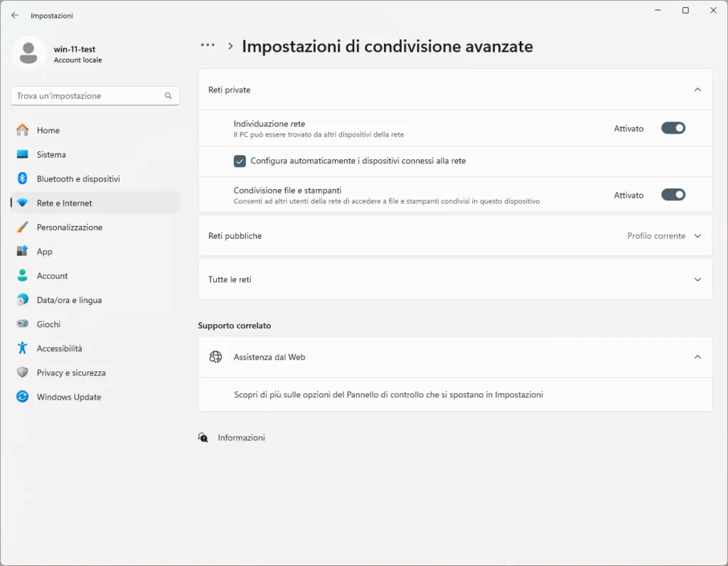Disable Individuazione rete toggle
The height and width of the screenshot is (566, 728).
click(673, 128)
